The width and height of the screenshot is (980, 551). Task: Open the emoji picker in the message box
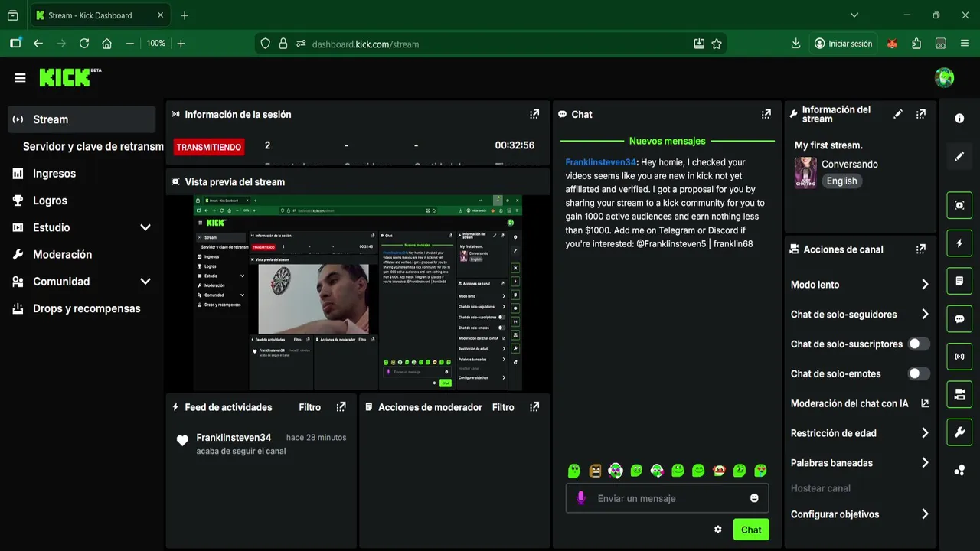pos(754,498)
